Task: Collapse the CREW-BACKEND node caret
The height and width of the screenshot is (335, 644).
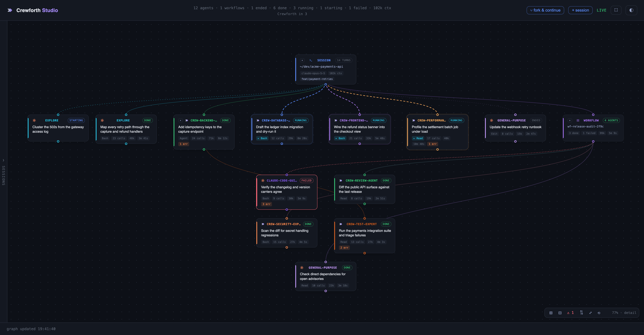Action: pyautogui.click(x=180, y=121)
